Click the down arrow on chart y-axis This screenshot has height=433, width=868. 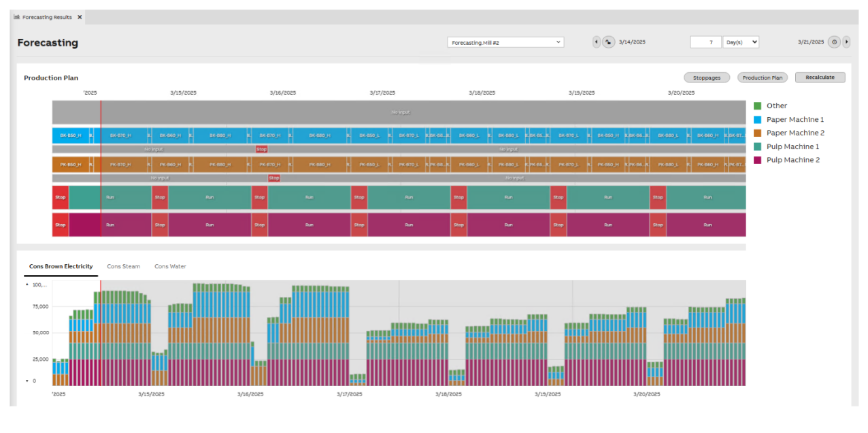click(27, 381)
